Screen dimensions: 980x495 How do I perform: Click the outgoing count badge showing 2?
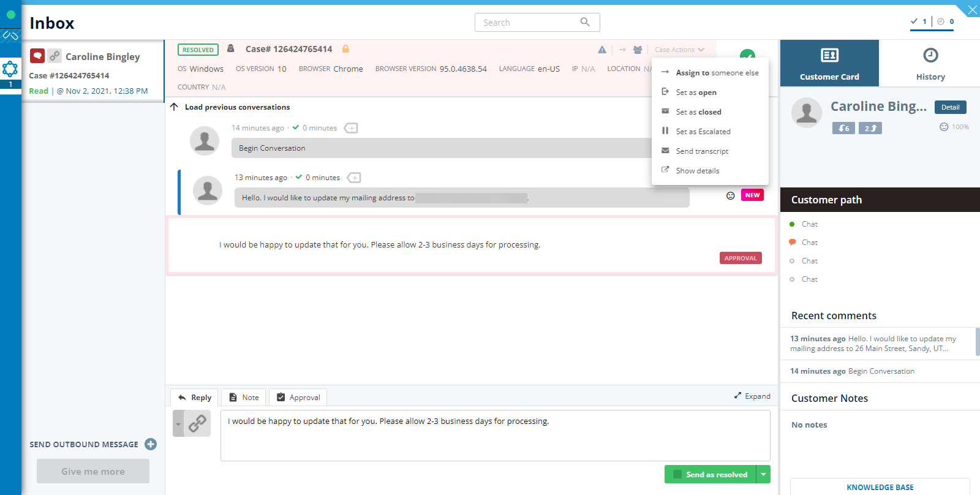(870, 128)
